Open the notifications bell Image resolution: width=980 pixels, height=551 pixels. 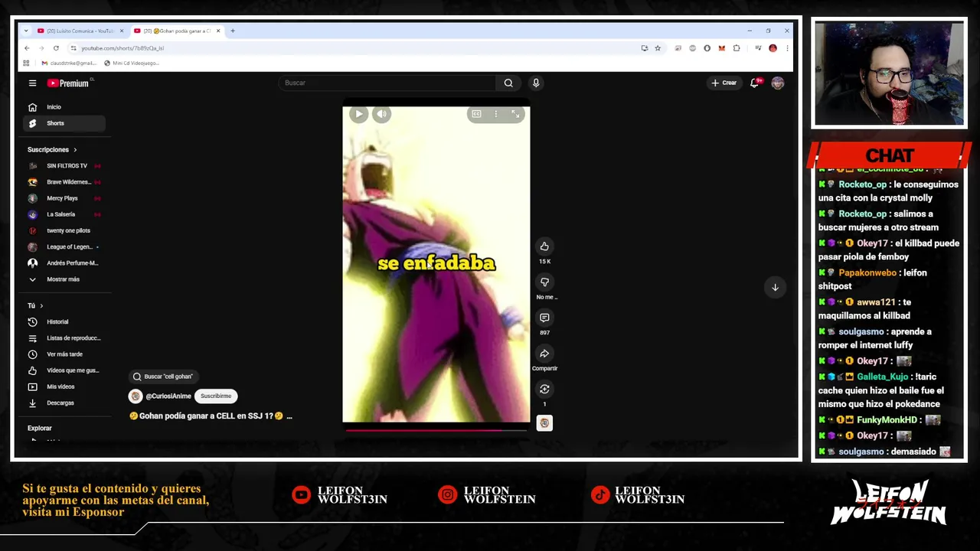point(754,83)
